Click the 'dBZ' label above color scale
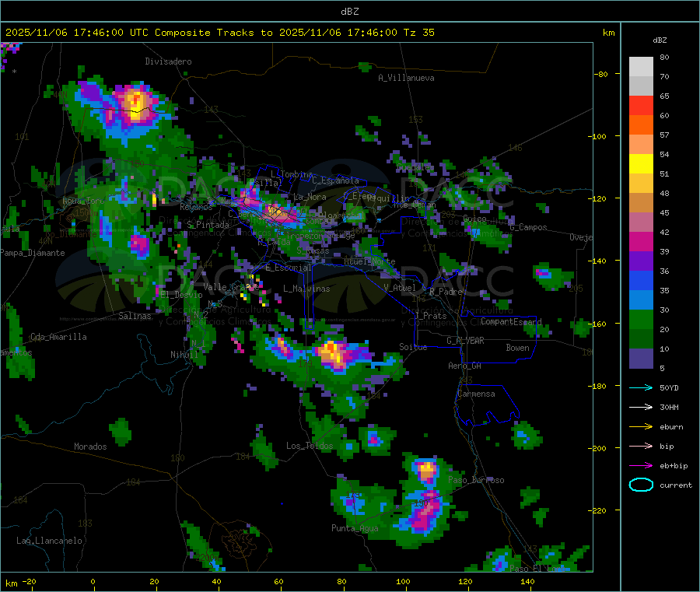700x592 pixels. [x=660, y=40]
